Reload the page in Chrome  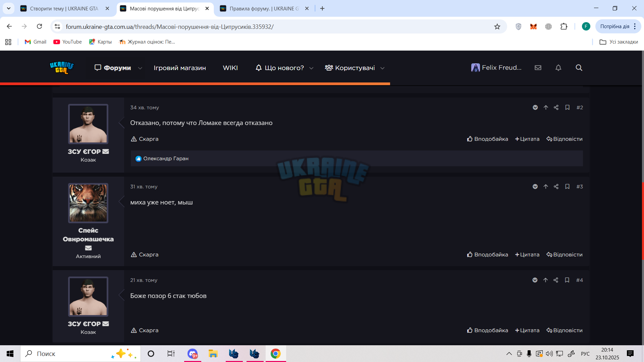click(39, 26)
